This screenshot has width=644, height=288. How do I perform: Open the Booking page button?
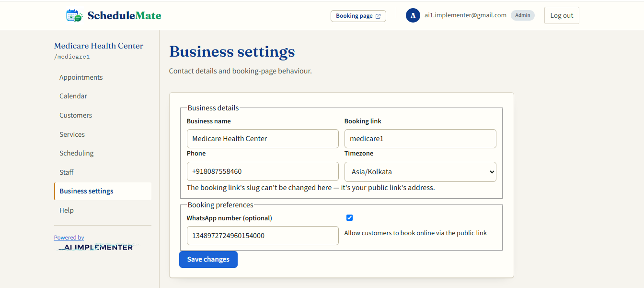point(358,16)
